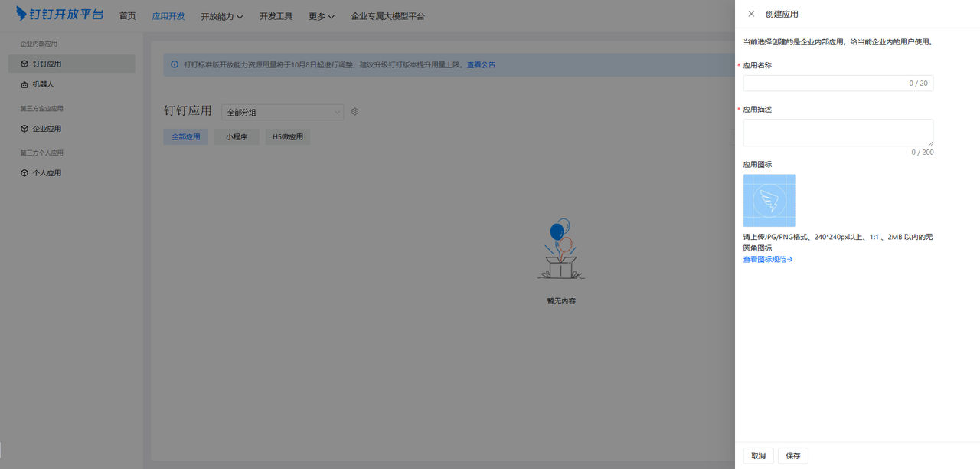Select 钉钉应用 in the sidebar
The width and height of the screenshot is (980, 469).
[72, 64]
